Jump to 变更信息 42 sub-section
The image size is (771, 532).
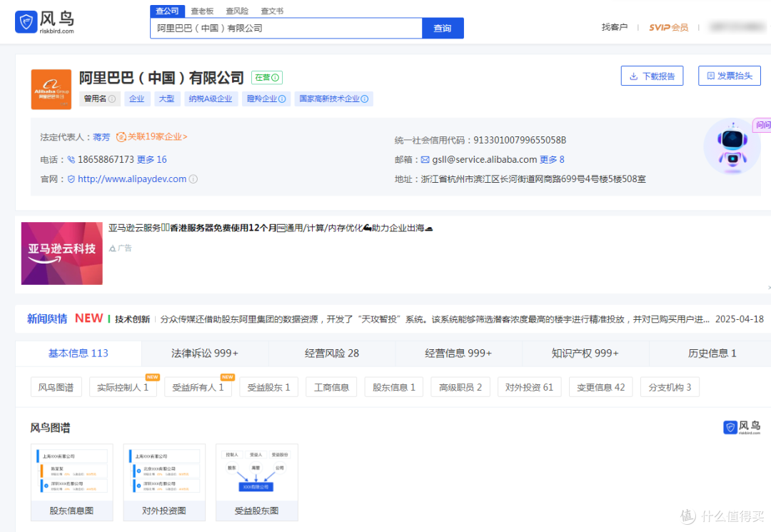click(601, 387)
